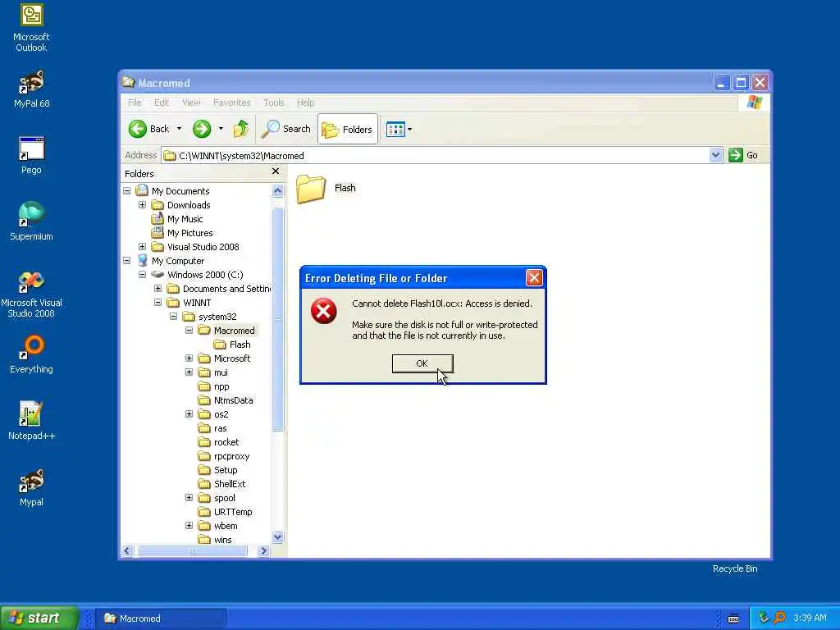Screen dimensions: 840x630
Task: Open Forward history dropdown arrow
Action: click(x=221, y=129)
